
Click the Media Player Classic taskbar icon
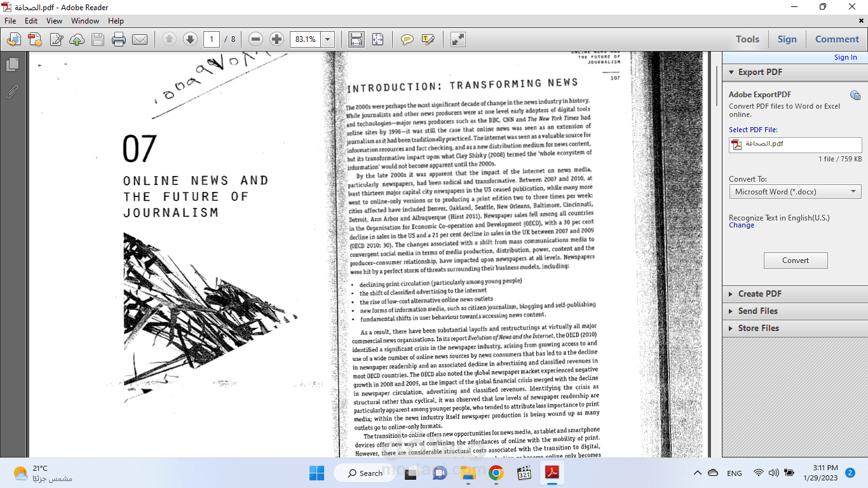tap(524, 473)
